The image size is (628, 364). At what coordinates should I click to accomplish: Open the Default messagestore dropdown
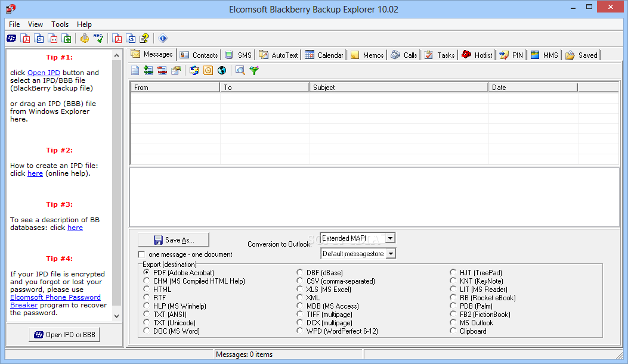(x=391, y=254)
